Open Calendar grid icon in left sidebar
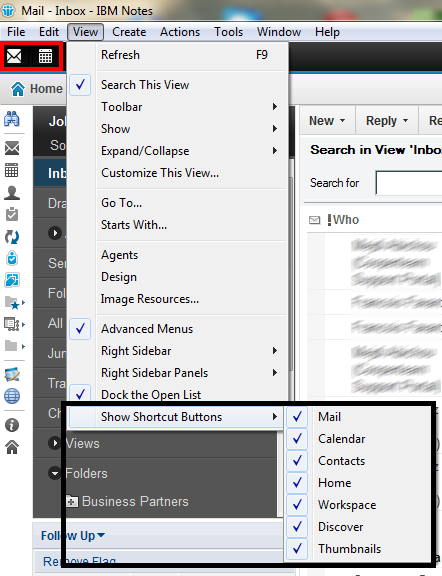Viewport: 442px width, 576px height. (11, 170)
